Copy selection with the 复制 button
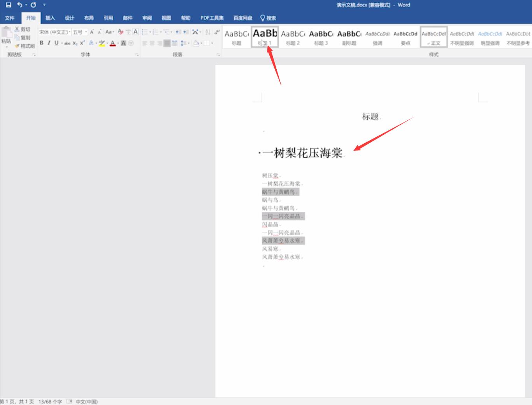 coord(22,37)
